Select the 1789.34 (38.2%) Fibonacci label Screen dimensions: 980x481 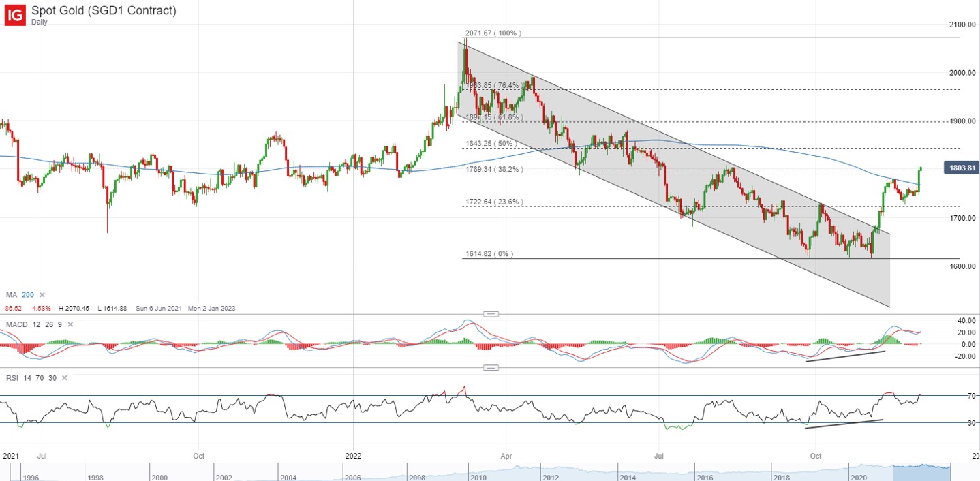tap(494, 170)
